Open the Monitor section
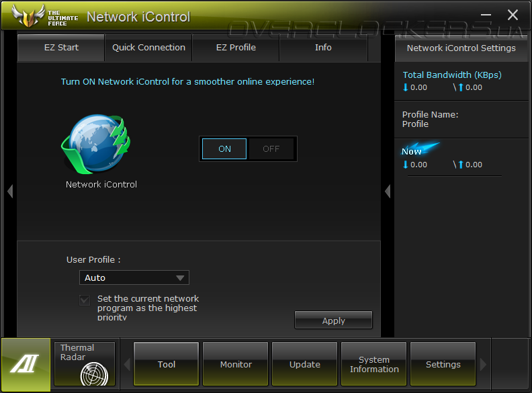Screen dimensions: 532x393 point(236,364)
